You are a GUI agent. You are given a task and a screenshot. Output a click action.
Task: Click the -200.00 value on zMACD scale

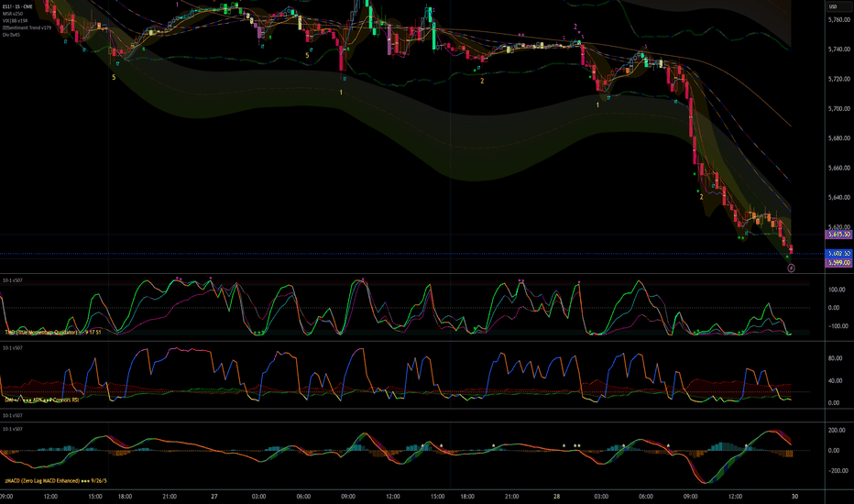point(836,471)
